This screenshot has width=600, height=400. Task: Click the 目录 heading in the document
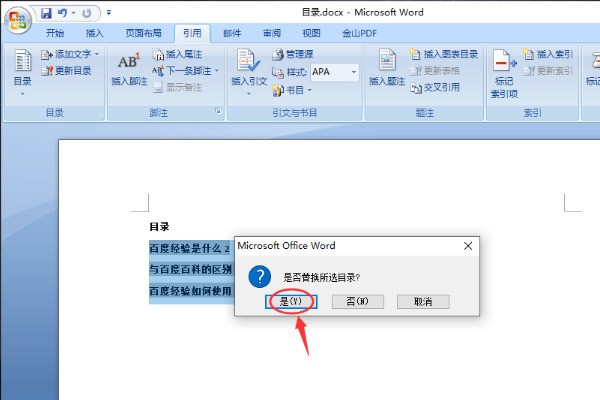click(159, 227)
